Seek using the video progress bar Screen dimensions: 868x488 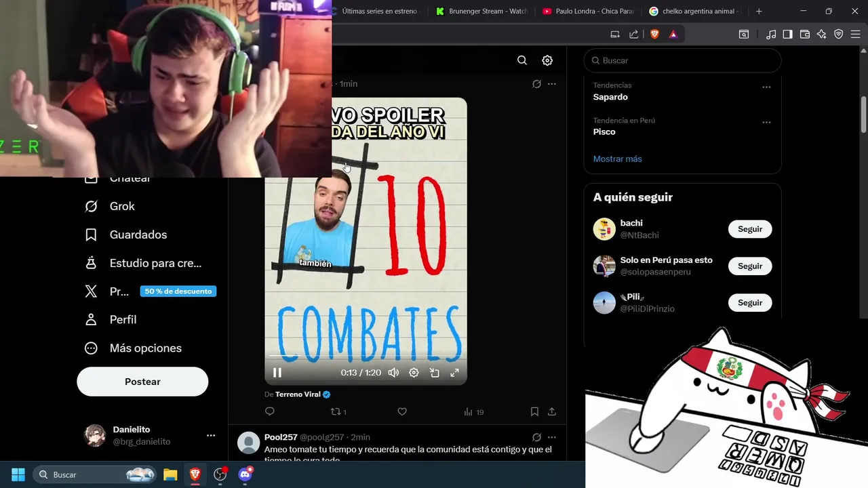pyautogui.click(x=366, y=356)
